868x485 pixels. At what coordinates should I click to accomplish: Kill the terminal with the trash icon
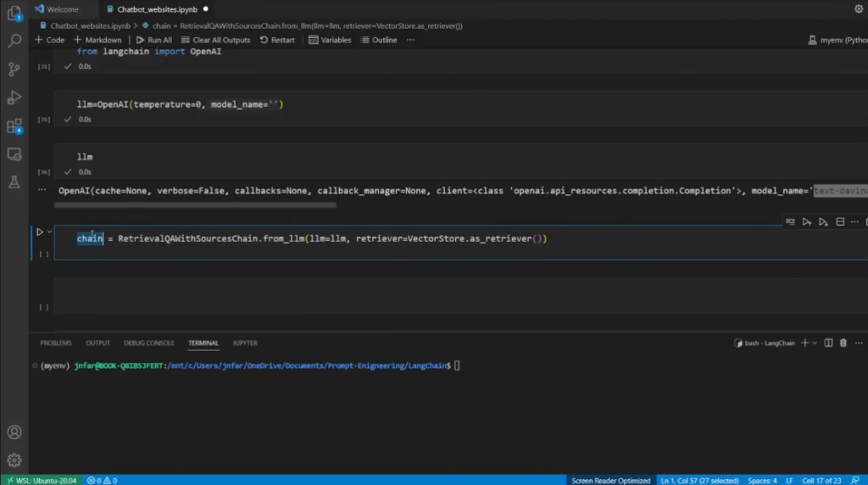tap(842, 343)
